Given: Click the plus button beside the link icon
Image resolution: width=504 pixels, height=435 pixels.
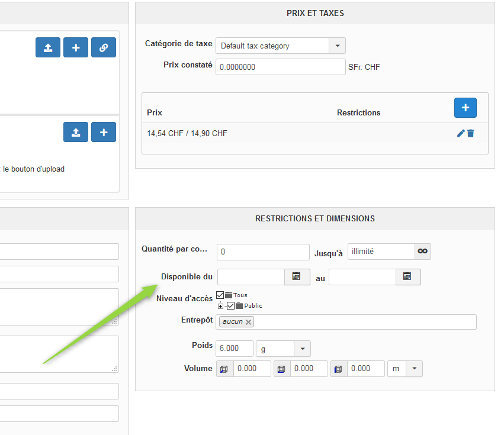Looking at the screenshot, I should pos(76,47).
